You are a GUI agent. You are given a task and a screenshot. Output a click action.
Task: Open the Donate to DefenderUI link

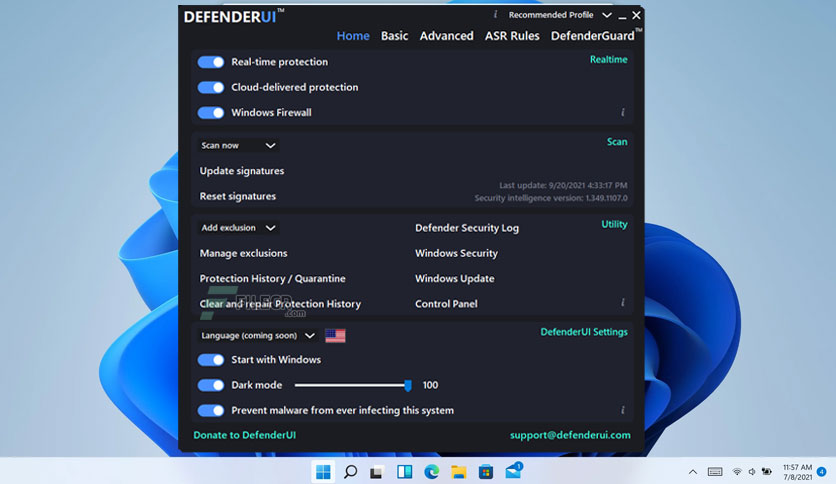pos(245,435)
